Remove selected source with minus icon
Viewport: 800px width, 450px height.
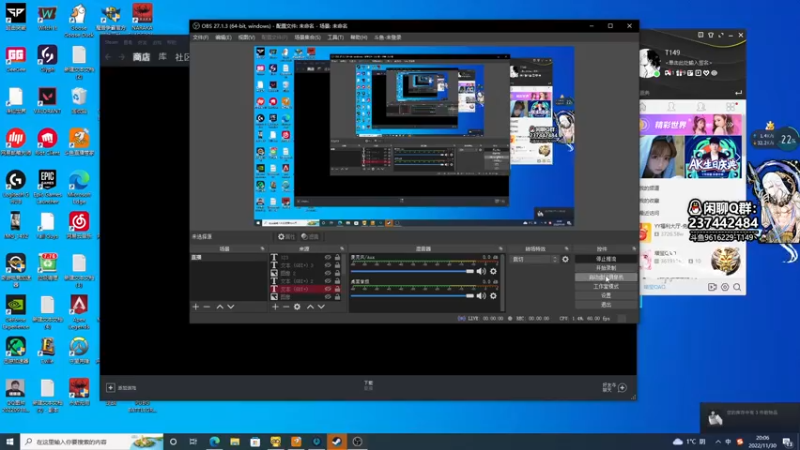click(x=286, y=307)
